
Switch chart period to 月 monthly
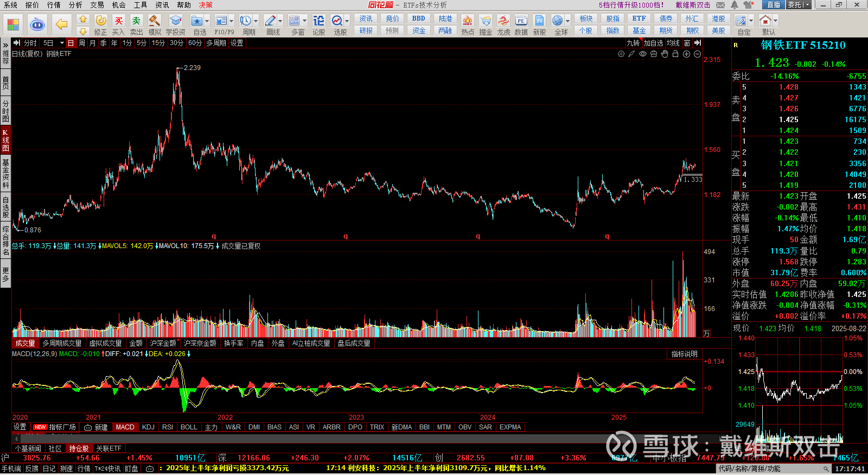pos(93,43)
